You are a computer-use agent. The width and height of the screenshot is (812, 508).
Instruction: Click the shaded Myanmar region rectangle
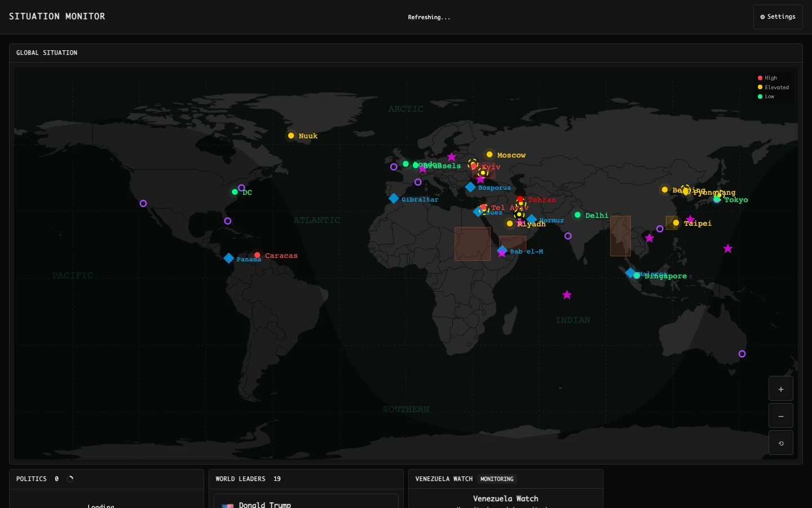[620, 236]
